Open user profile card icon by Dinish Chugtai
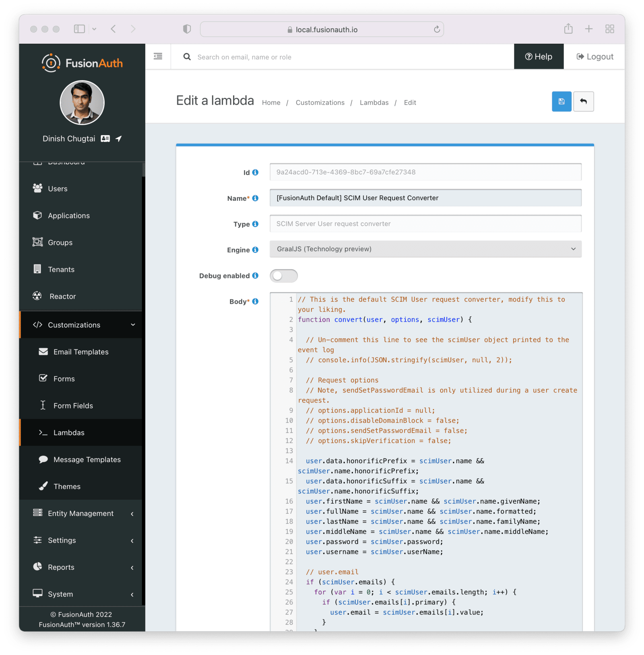 point(105,138)
